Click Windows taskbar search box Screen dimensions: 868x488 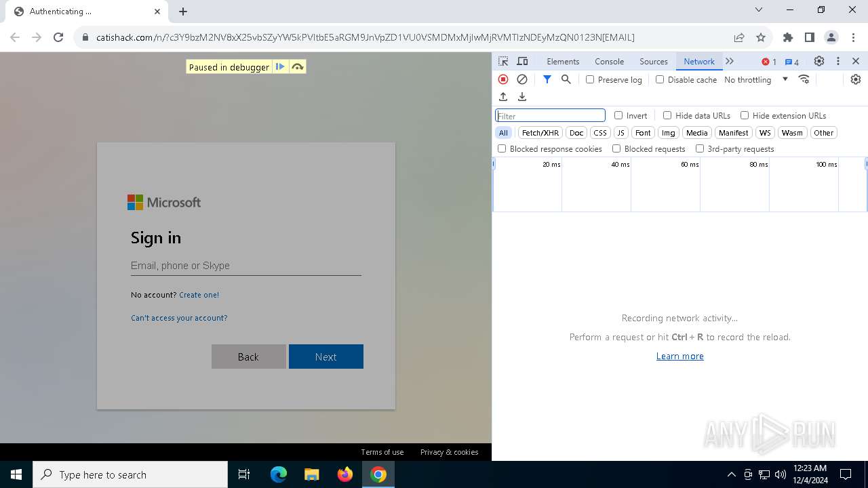(x=130, y=474)
